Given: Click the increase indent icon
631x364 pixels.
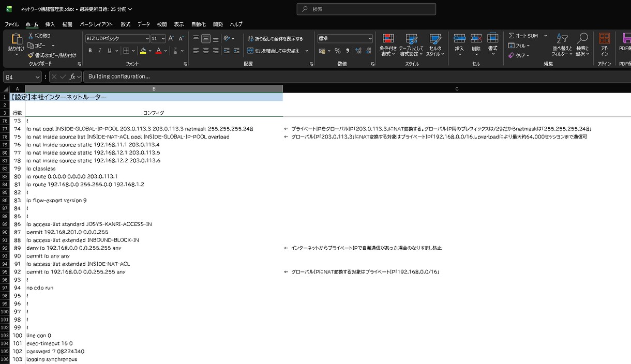Looking at the screenshot, I should click(x=236, y=51).
